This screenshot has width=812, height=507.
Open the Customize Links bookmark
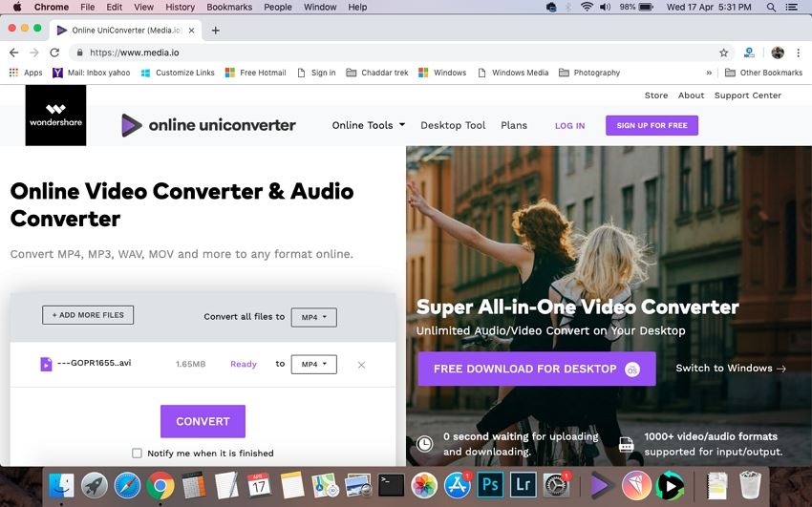click(178, 73)
